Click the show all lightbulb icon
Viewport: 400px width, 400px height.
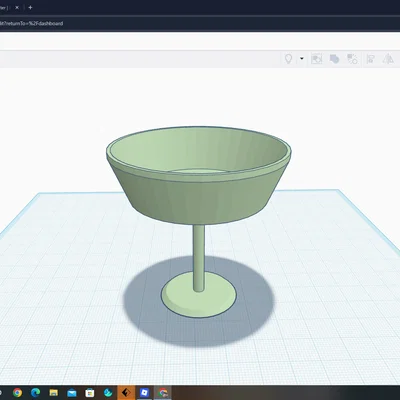pyautogui.click(x=288, y=59)
